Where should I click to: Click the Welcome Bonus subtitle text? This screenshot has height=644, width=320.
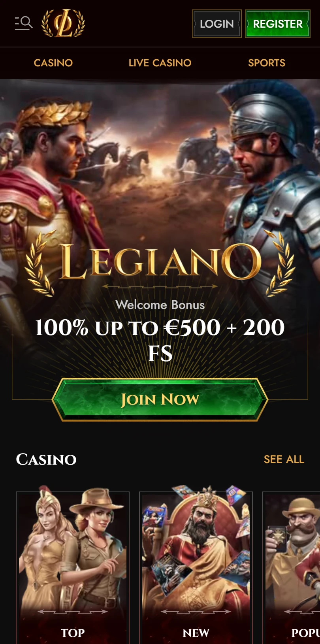(x=160, y=305)
